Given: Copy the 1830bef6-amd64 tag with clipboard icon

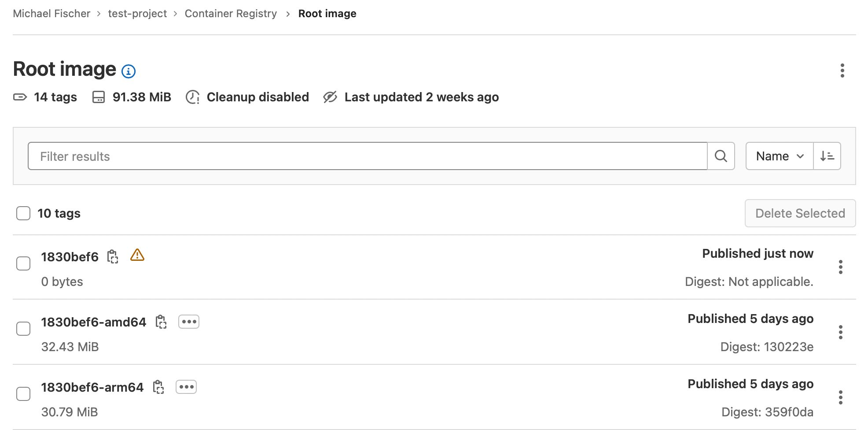Looking at the screenshot, I should tap(162, 322).
